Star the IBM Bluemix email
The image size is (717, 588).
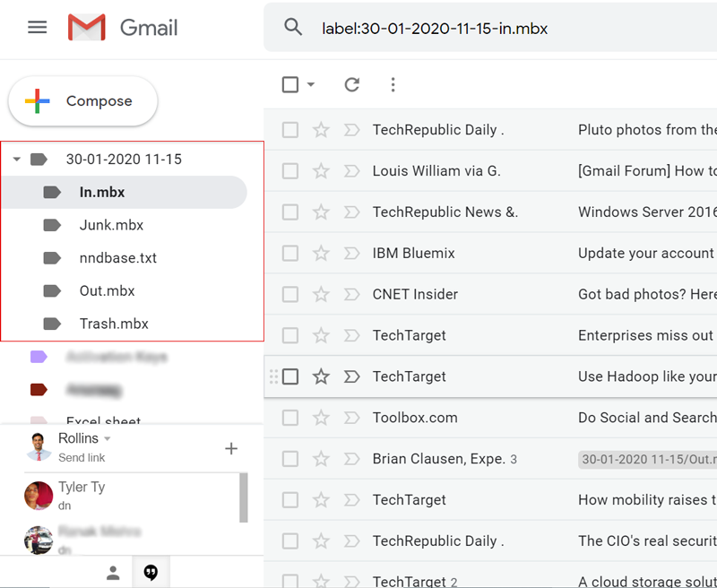[x=321, y=254]
